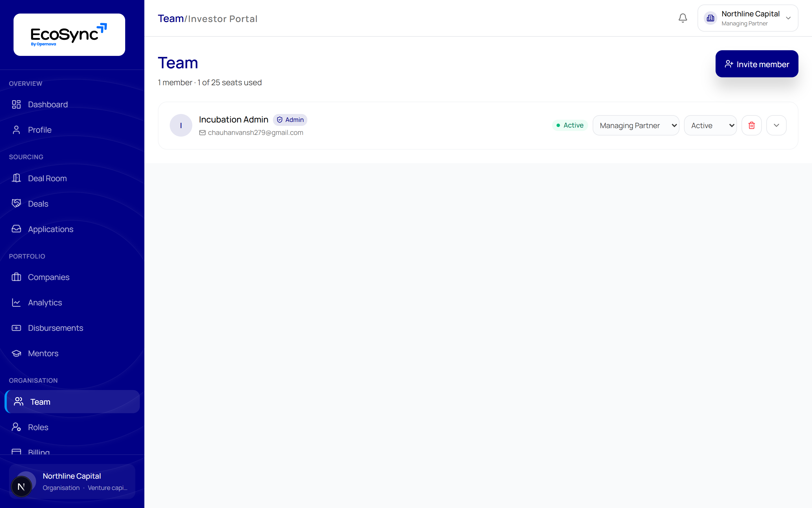Image resolution: width=812 pixels, height=508 pixels.
Task: Open the Active status dropdown
Action: point(710,125)
